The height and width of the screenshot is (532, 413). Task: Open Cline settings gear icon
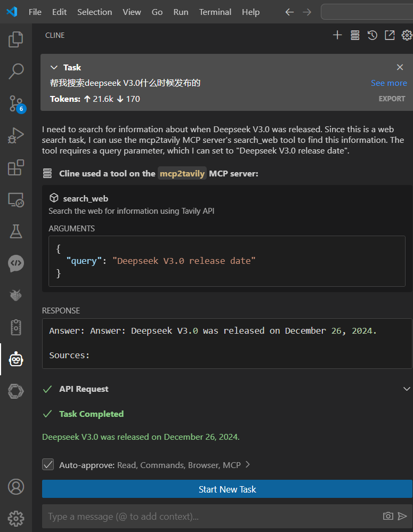[x=407, y=35]
